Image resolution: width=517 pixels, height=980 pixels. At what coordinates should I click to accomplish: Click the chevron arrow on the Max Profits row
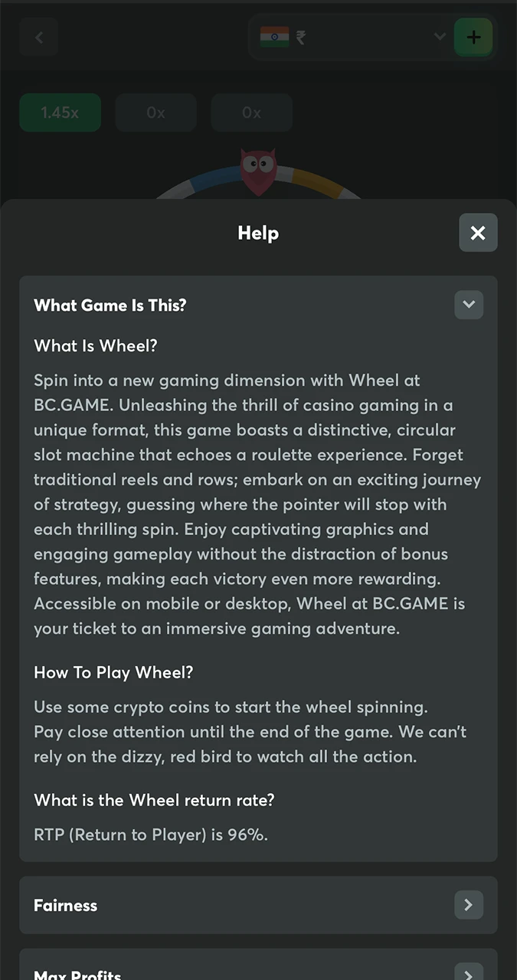(x=468, y=972)
